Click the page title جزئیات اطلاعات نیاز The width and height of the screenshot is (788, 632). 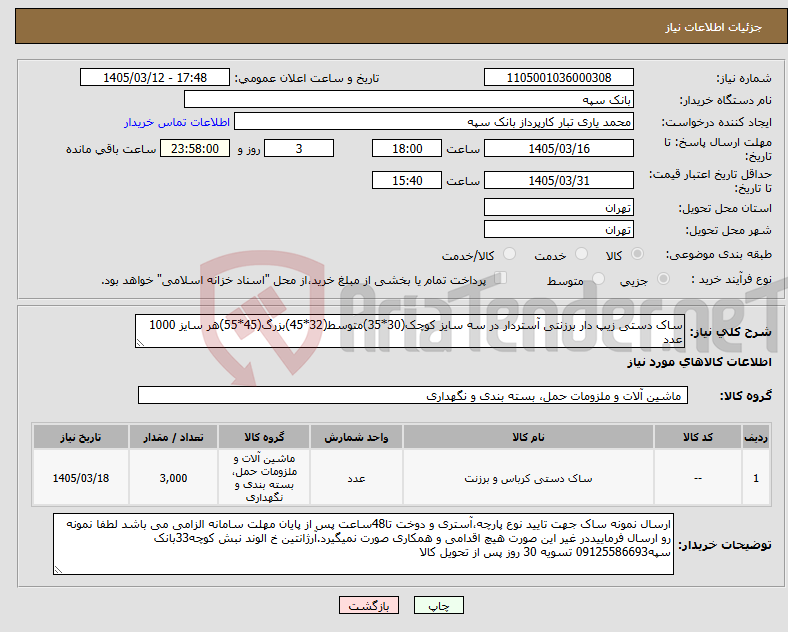coord(713,27)
